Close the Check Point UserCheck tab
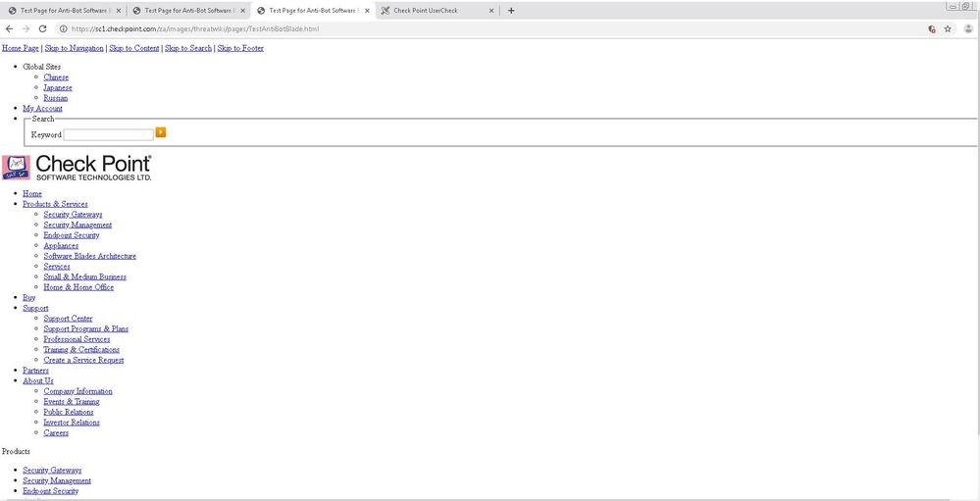The width and height of the screenshot is (980, 501). click(491, 11)
